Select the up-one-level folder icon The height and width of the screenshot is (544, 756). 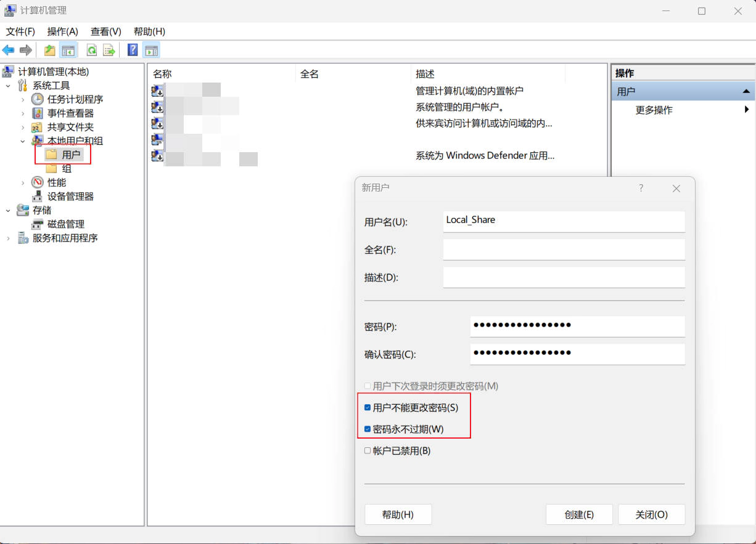click(49, 50)
